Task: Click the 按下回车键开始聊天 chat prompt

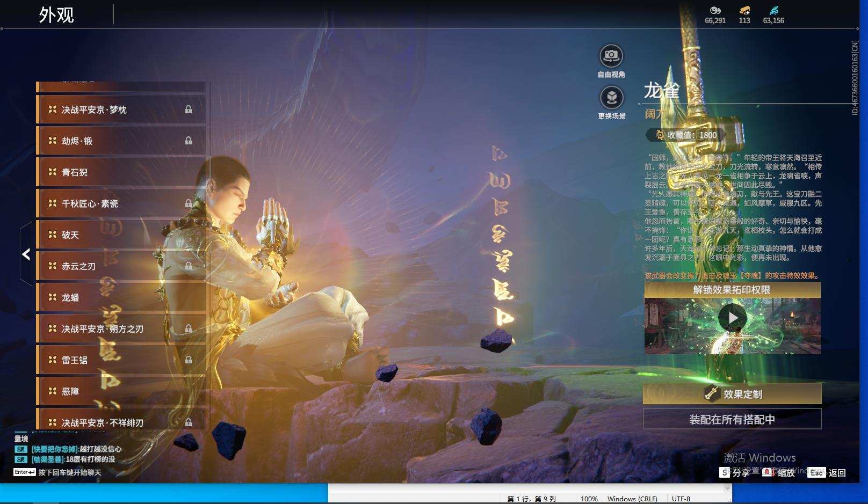Action: tap(70, 472)
